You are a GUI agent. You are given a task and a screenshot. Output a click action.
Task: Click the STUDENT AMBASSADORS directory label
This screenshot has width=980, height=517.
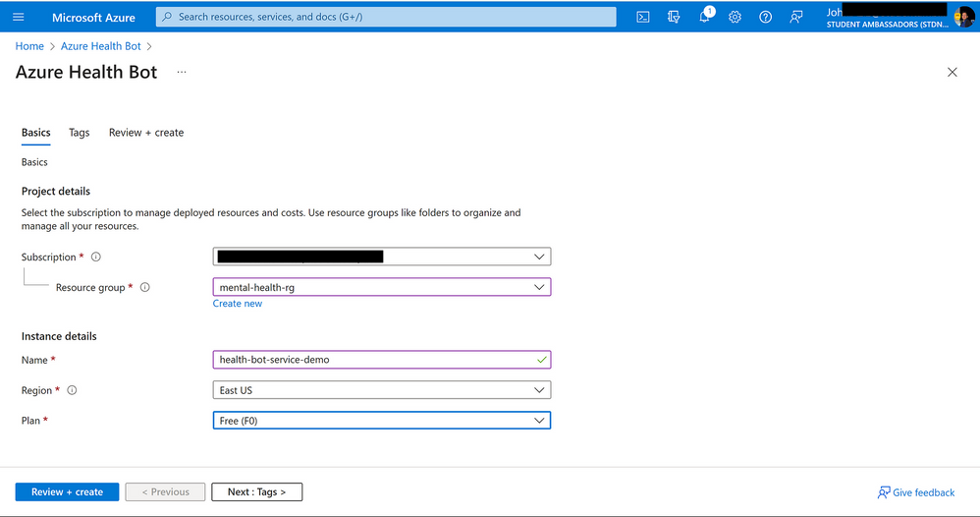click(888, 25)
